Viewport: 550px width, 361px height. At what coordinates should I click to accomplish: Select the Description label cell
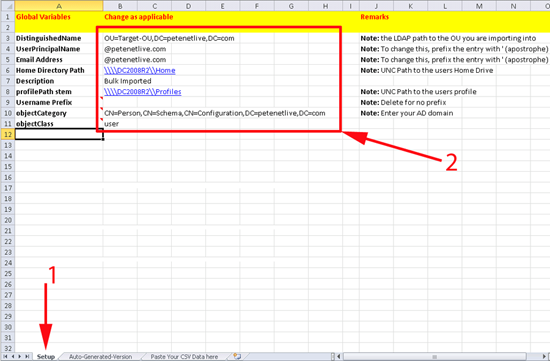[59, 81]
